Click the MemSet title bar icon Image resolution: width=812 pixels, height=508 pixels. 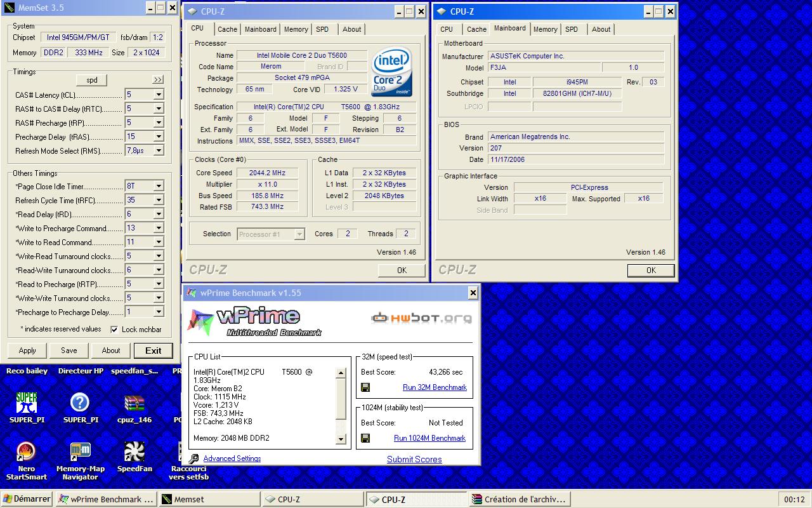pos(9,8)
